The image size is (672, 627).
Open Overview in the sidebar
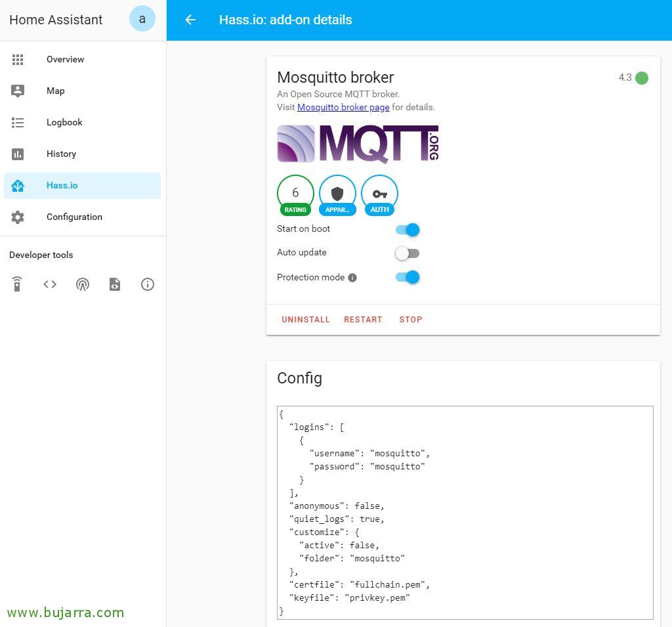82,60
